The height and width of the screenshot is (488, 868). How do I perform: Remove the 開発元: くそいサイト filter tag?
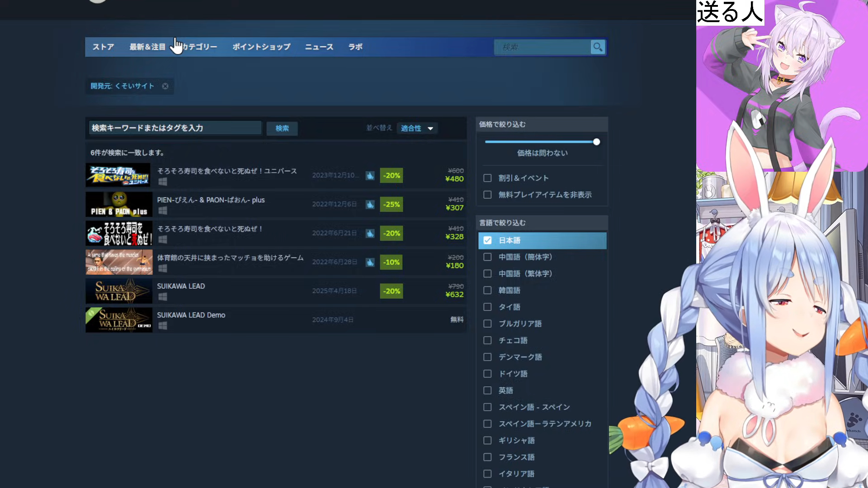[165, 86]
